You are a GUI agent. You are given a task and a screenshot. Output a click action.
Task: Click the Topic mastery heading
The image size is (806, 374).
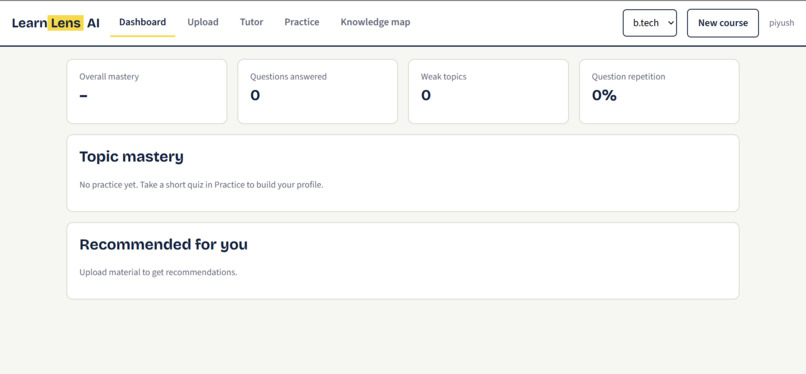coord(131,157)
